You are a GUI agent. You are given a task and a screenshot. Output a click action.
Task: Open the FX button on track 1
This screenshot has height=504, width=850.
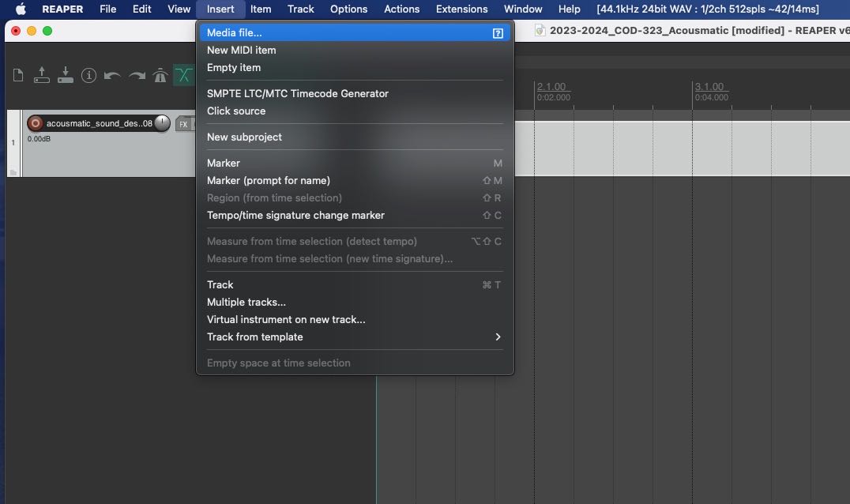[x=183, y=124]
